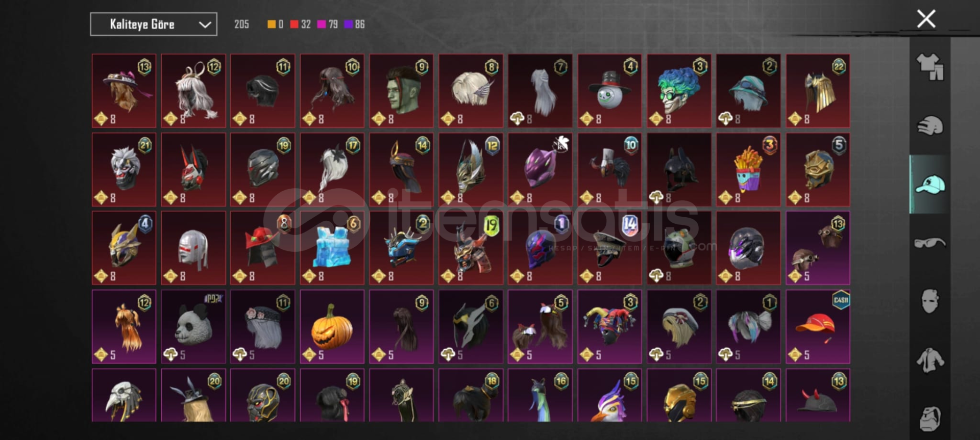980x440 pixels.
Task: Expand the Kaliteye Göre sort dropdown
Action: [154, 24]
